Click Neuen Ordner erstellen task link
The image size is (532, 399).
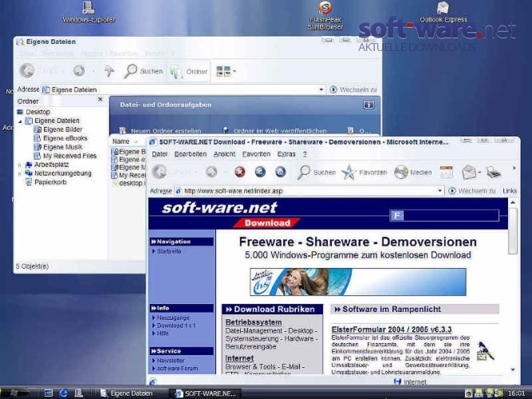tap(166, 131)
